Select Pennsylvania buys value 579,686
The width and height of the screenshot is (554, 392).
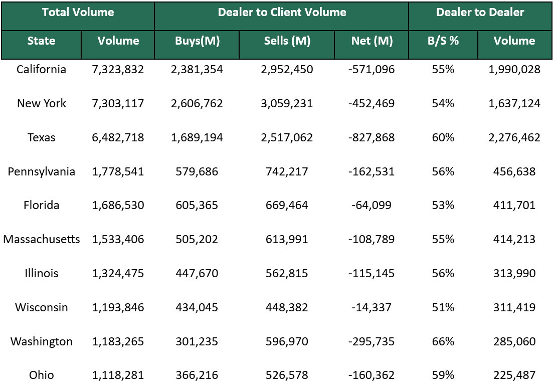(197, 172)
